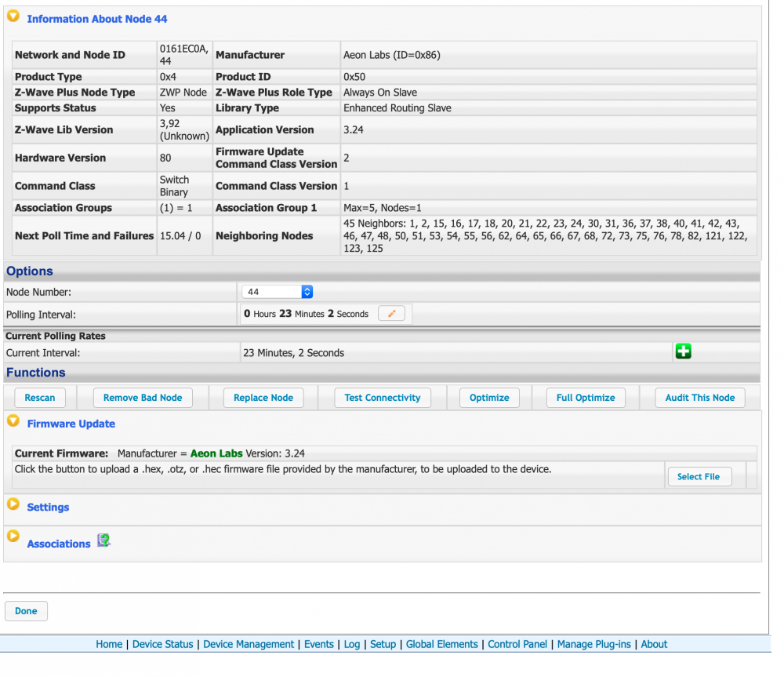Go to the Control Panel link

coord(517,644)
